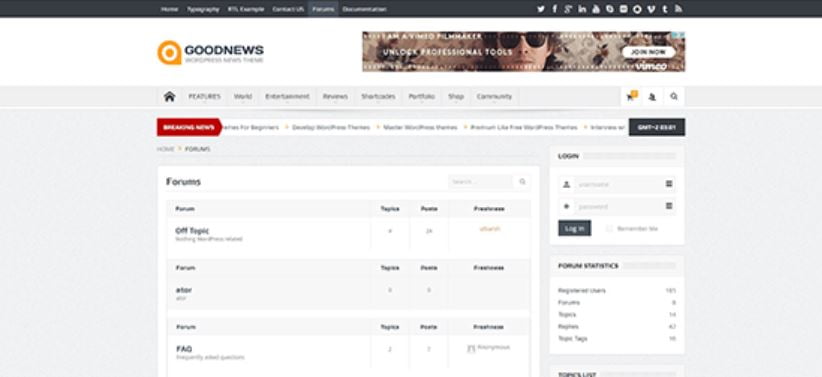Viewport: 822px width, 377px height.
Task: Expand the Community navigation menu
Action: (494, 96)
